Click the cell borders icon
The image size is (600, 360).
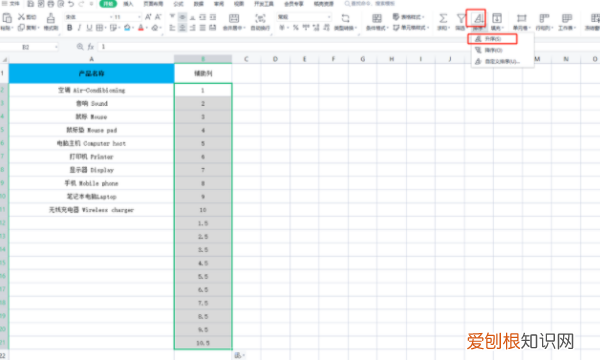point(99,28)
